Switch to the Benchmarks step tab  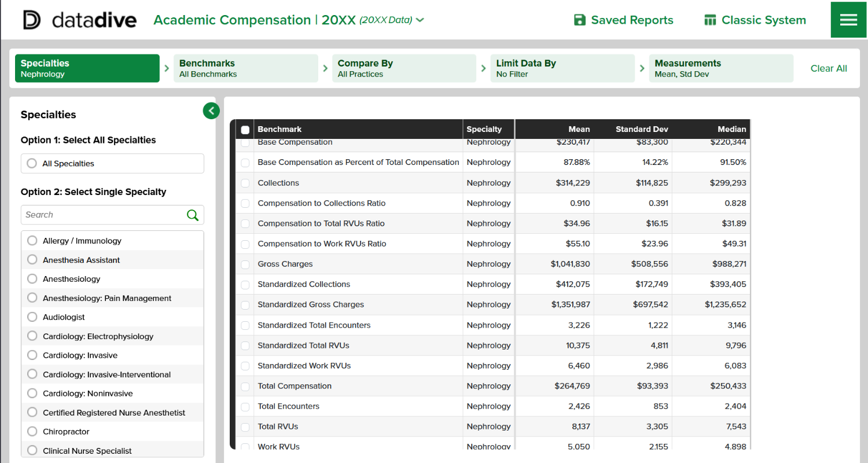pyautogui.click(x=245, y=68)
